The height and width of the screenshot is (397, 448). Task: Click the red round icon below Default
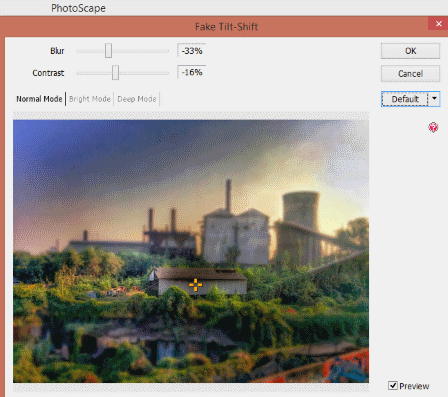coord(433,127)
